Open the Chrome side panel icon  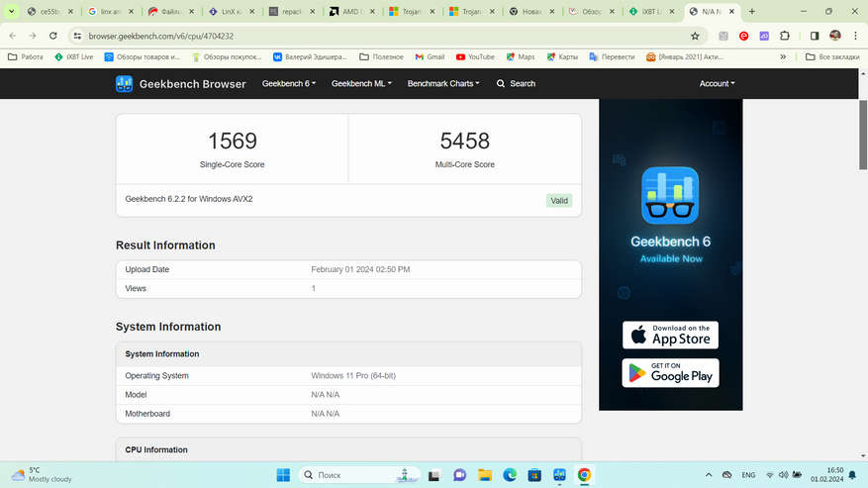815,36
